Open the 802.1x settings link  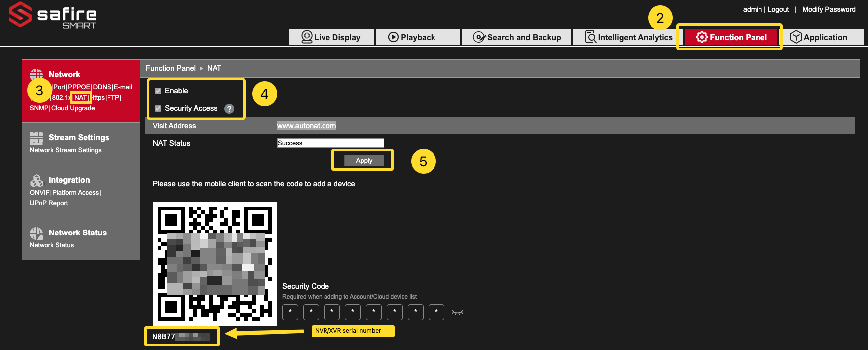(x=61, y=98)
